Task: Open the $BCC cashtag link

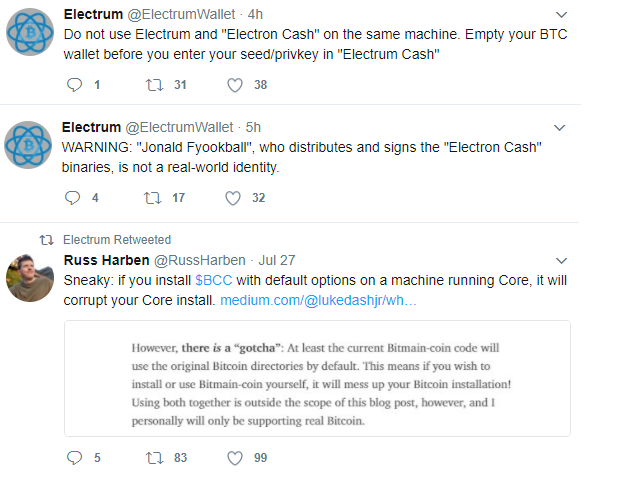Action: [213, 280]
